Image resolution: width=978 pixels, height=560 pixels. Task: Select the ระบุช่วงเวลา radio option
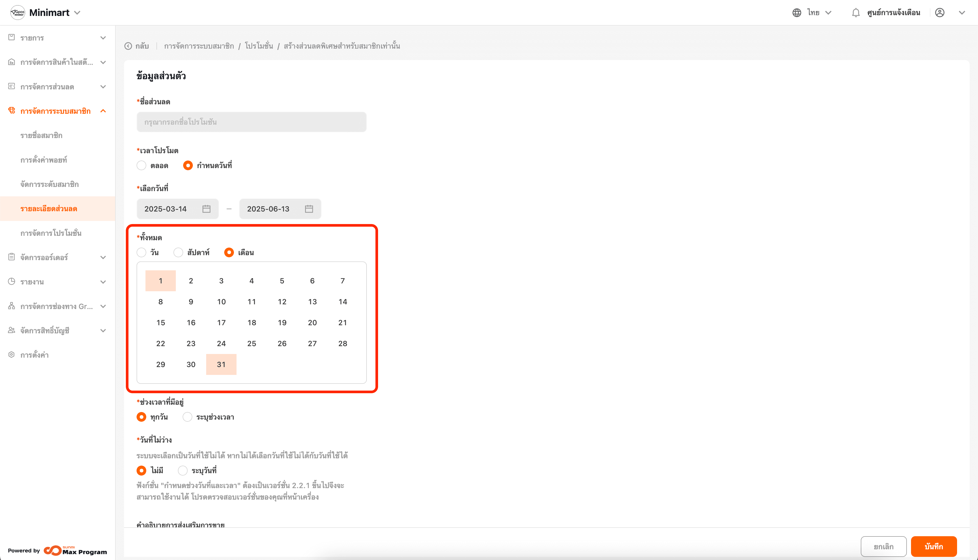click(187, 417)
